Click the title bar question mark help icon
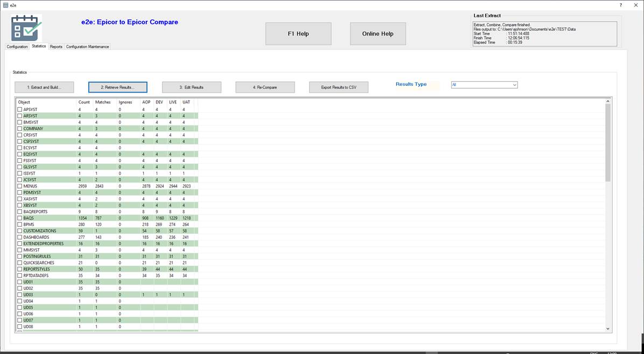644x354 pixels. [620, 4]
